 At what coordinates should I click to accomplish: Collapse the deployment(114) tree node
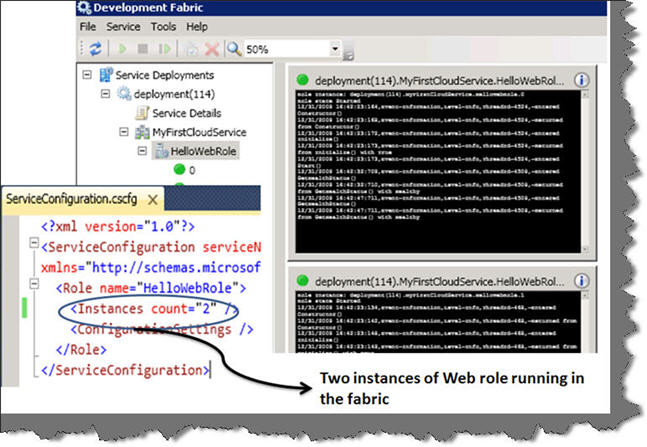coord(106,94)
